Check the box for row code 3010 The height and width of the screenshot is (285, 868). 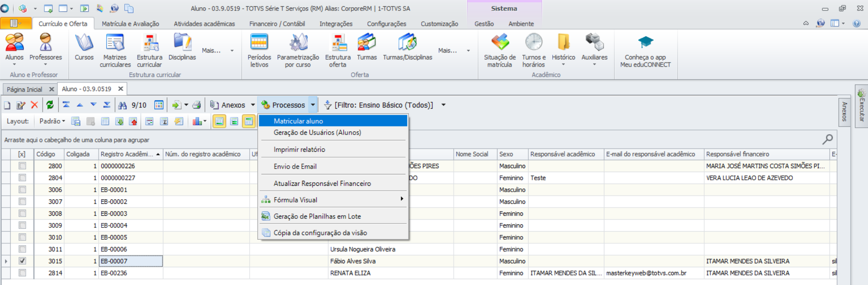pyautogui.click(x=22, y=237)
